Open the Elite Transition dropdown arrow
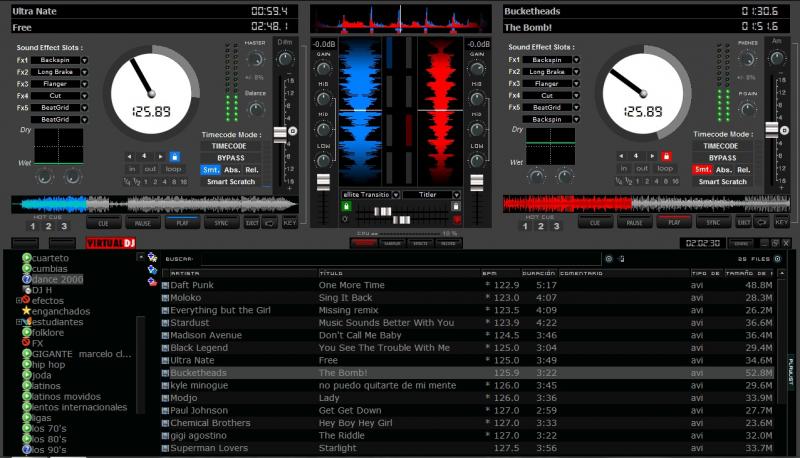The image size is (800, 458). point(395,194)
